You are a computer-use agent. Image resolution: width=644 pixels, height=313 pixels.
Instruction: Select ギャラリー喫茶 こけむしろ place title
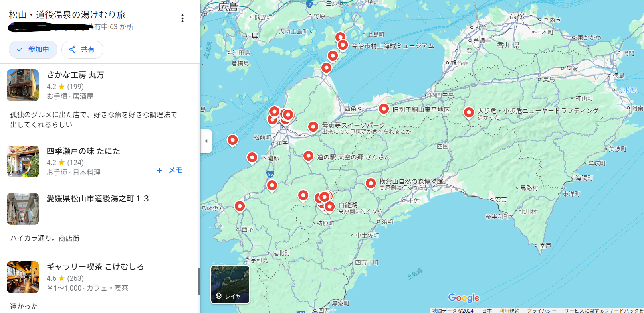[95, 267]
